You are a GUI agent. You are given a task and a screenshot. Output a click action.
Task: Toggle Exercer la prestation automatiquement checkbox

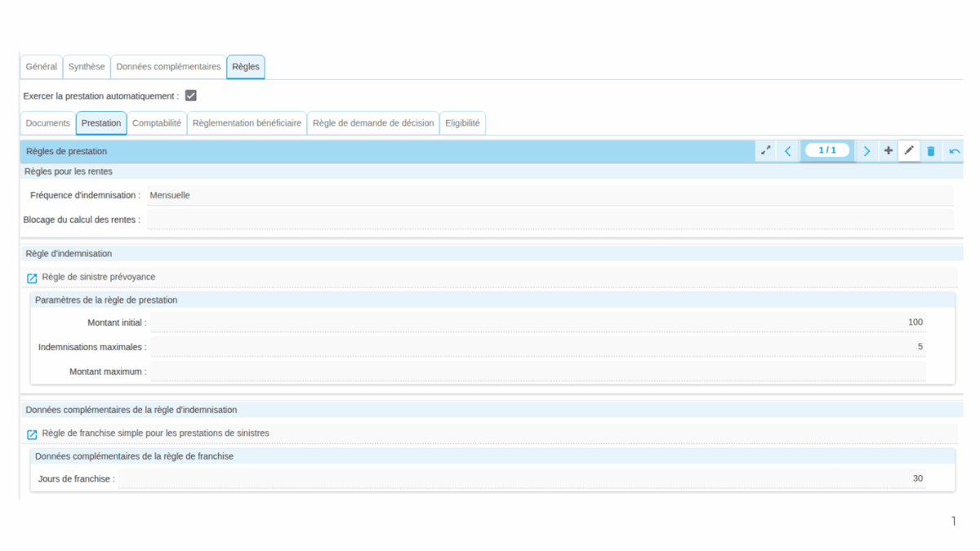point(190,96)
